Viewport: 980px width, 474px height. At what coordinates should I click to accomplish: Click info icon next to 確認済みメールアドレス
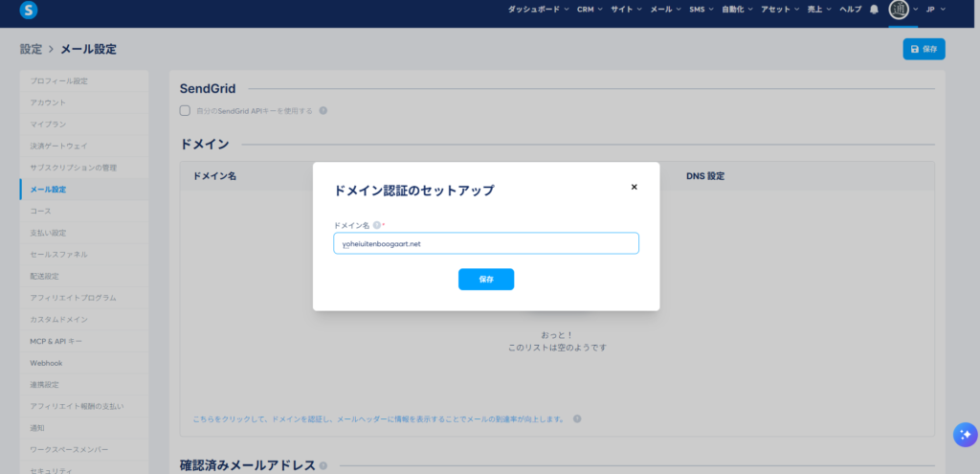click(323, 466)
